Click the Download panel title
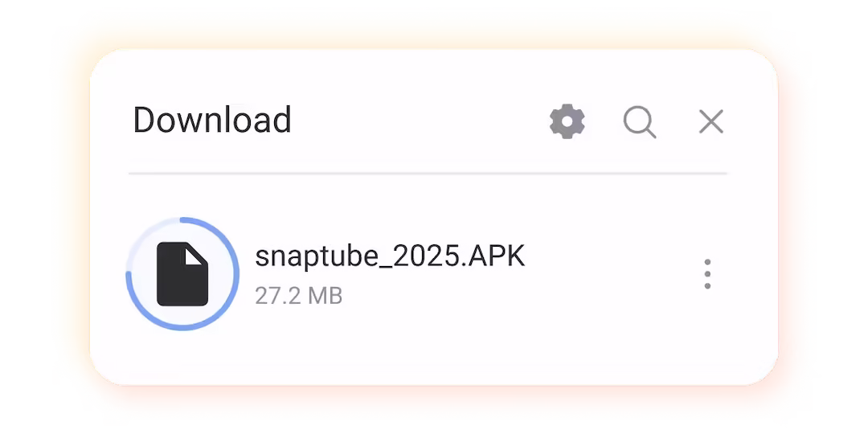This screenshot has height=434, width=868. click(x=212, y=120)
